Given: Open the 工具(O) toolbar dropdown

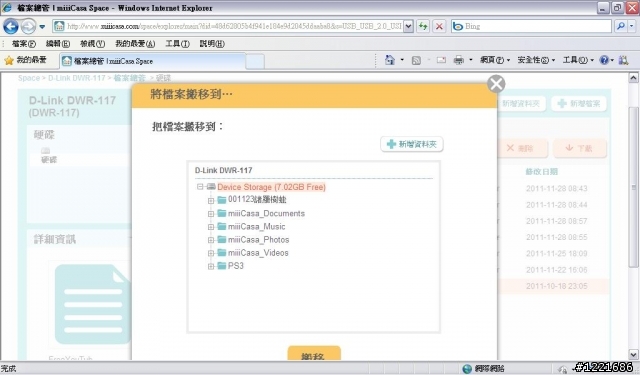Looking at the screenshot, I should (x=578, y=60).
